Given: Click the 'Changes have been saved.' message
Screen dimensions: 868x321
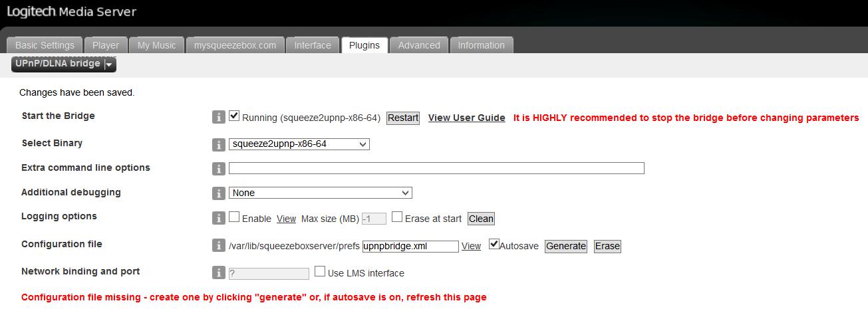Looking at the screenshot, I should (x=77, y=92).
